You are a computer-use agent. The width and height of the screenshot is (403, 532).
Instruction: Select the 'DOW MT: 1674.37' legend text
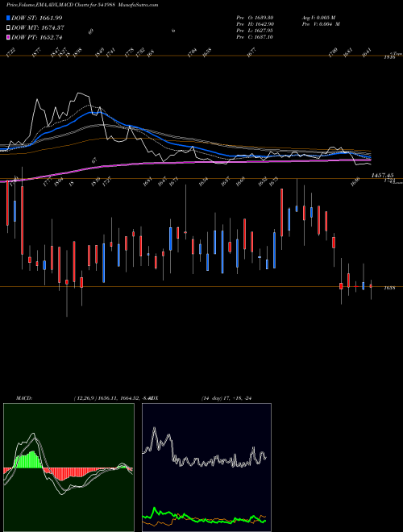38,28
